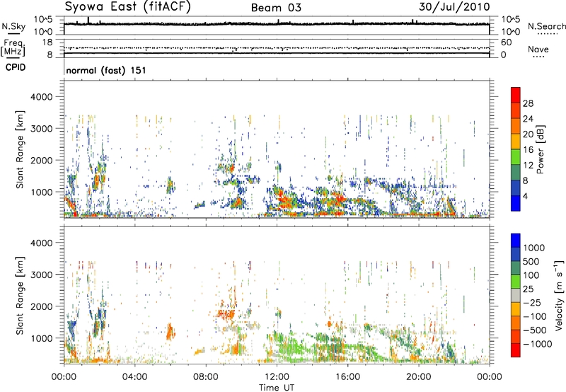Click the top blue segment of Velocity colorbar
The height and width of the screenshot is (392, 566).
(516, 241)
